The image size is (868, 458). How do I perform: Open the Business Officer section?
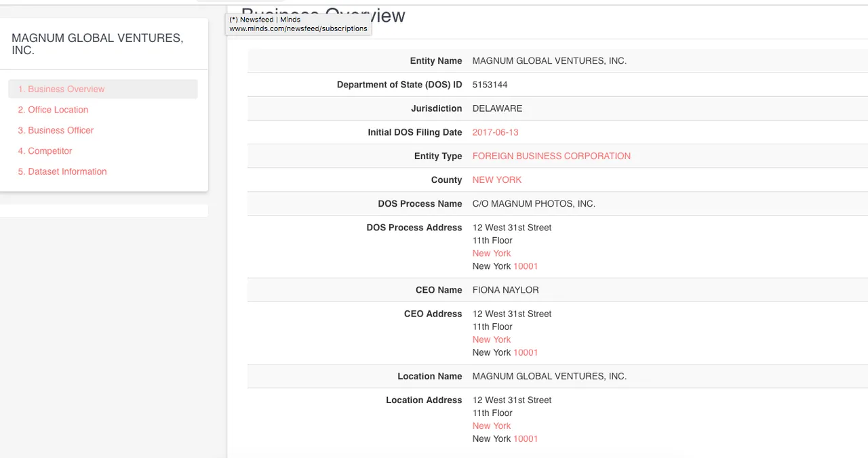pyautogui.click(x=56, y=130)
